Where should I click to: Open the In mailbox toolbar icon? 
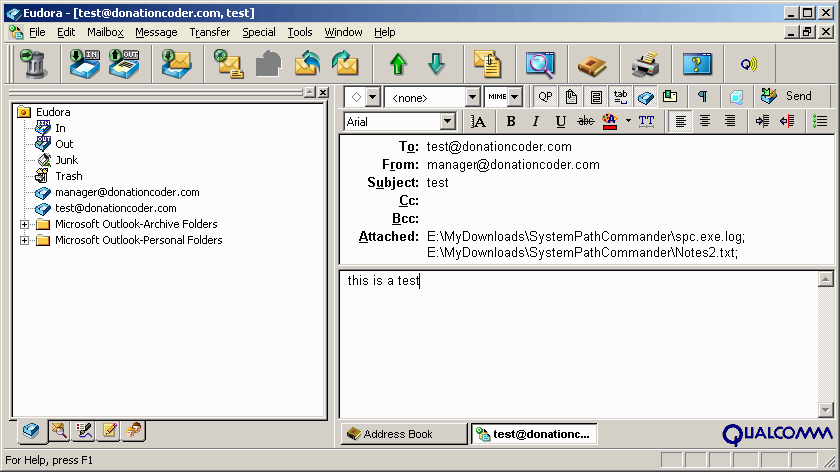85,64
